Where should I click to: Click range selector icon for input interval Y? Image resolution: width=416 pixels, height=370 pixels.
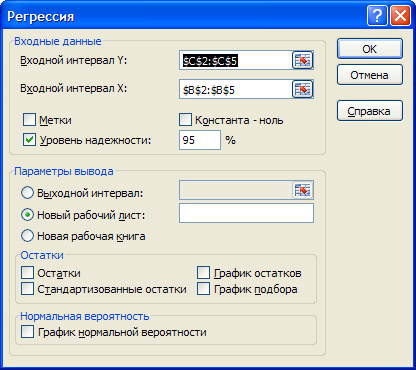pyautogui.click(x=303, y=60)
